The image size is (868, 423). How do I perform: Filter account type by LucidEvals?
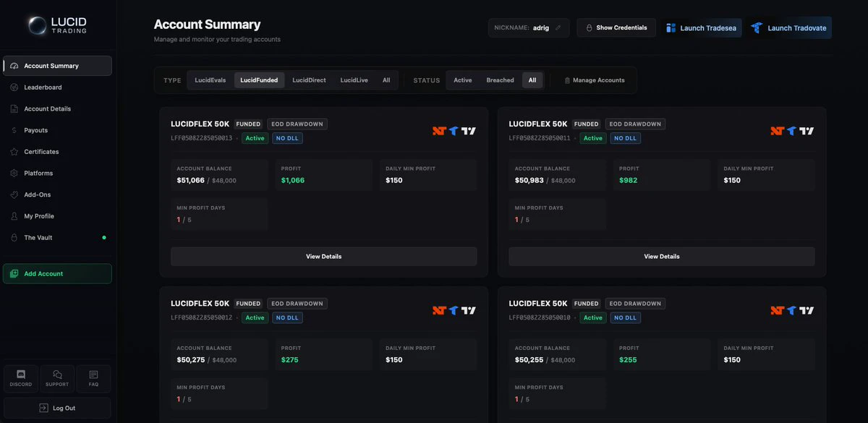(x=210, y=80)
